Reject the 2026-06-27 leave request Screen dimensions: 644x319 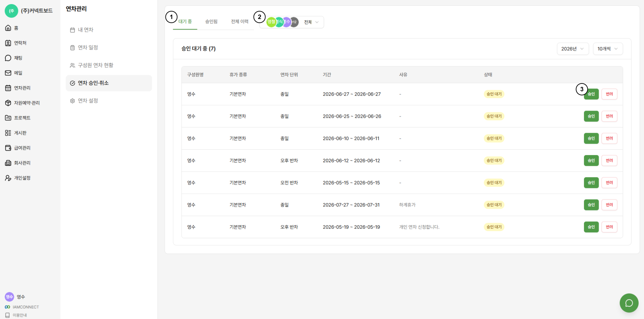point(609,94)
